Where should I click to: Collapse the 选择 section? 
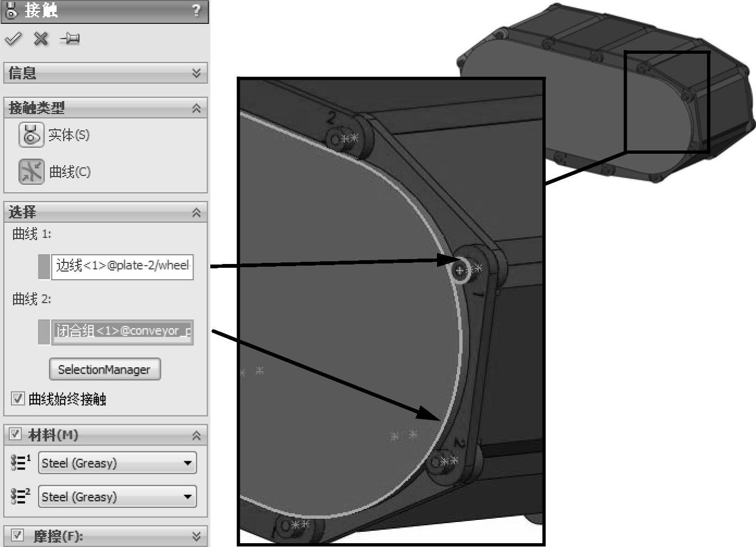click(196, 212)
